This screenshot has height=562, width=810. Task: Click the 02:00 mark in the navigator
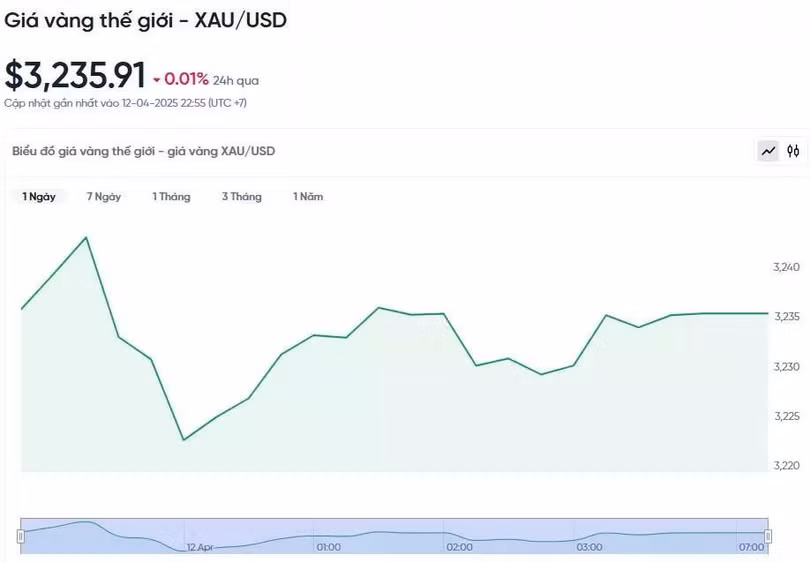[x=459, y=547]
